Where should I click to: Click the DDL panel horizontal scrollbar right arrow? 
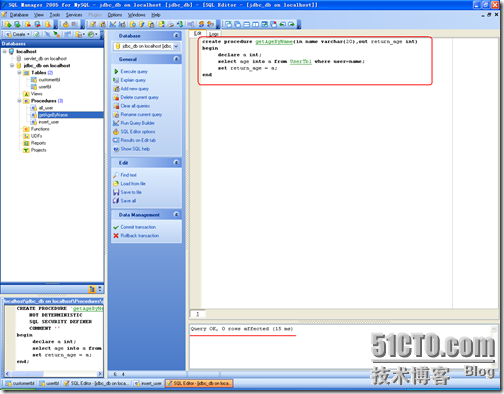tap(99, 374)
